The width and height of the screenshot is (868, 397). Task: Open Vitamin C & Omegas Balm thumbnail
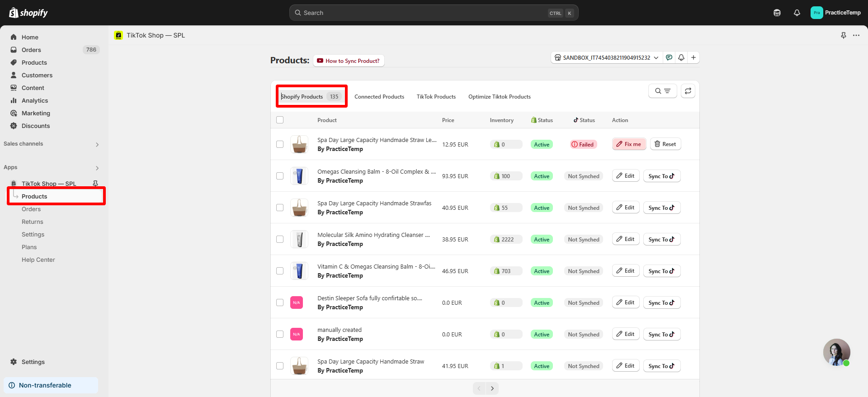coord(299,271)
